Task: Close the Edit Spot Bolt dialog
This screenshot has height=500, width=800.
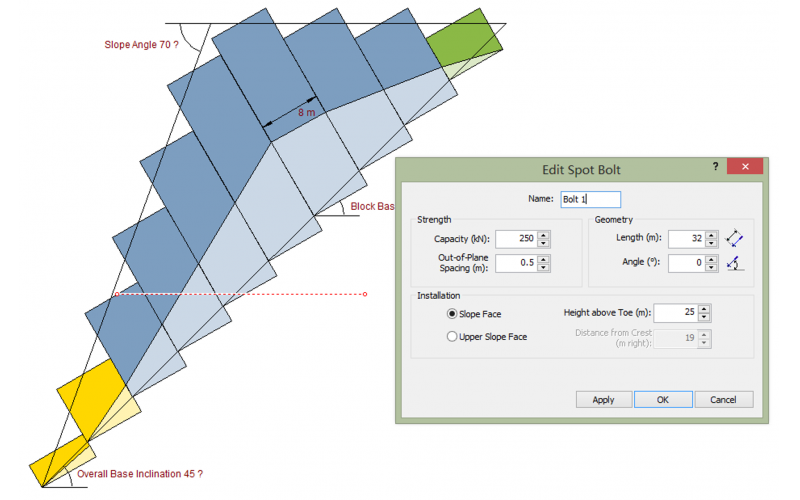Action: pyautogui.click(x=744, y=169)
